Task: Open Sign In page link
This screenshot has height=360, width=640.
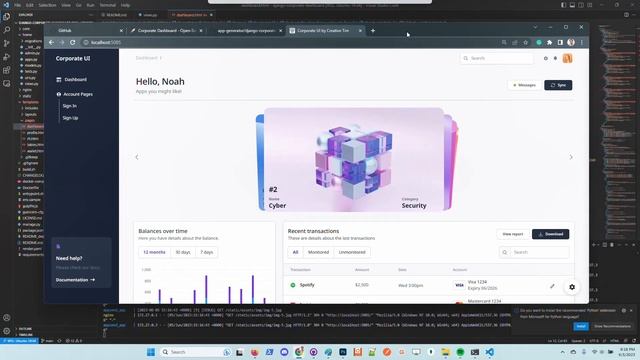Action: tap(69, 106)
